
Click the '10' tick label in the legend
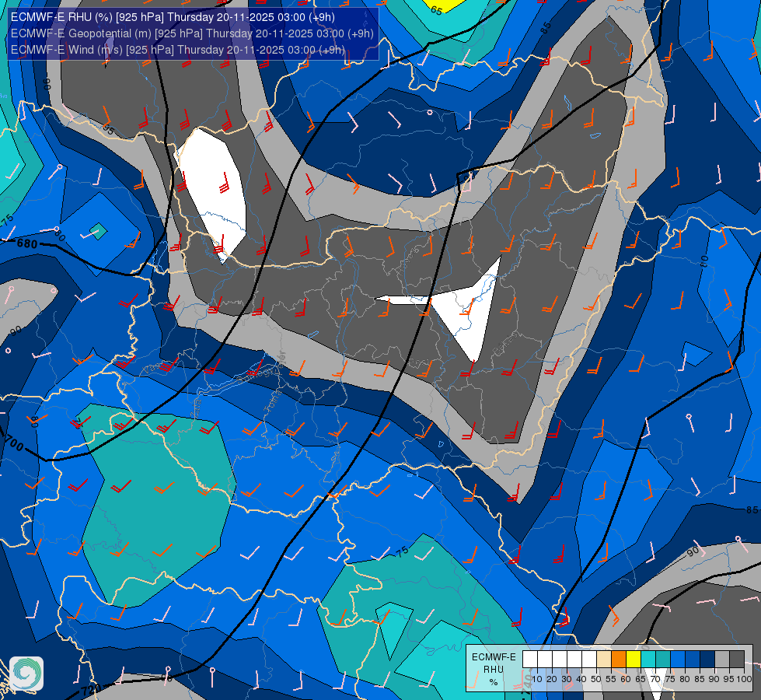[x=537, y=679]
